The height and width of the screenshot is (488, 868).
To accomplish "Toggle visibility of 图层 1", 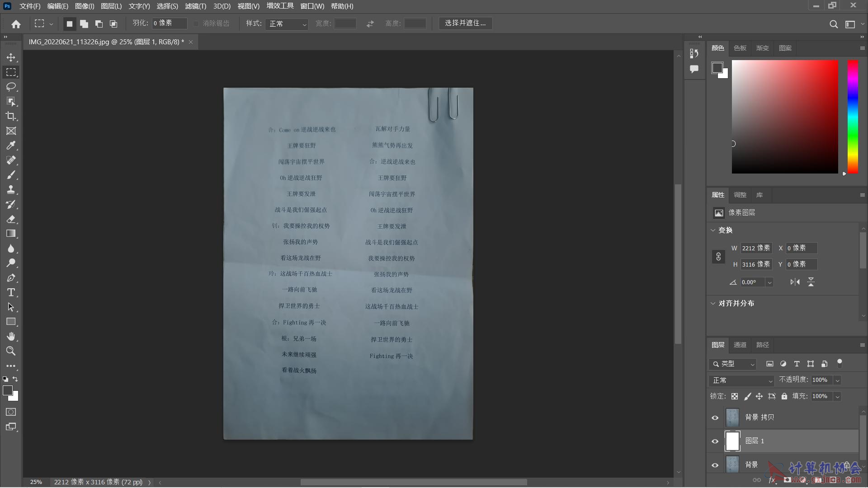I will pyautogui.click(x=715, y=441).
